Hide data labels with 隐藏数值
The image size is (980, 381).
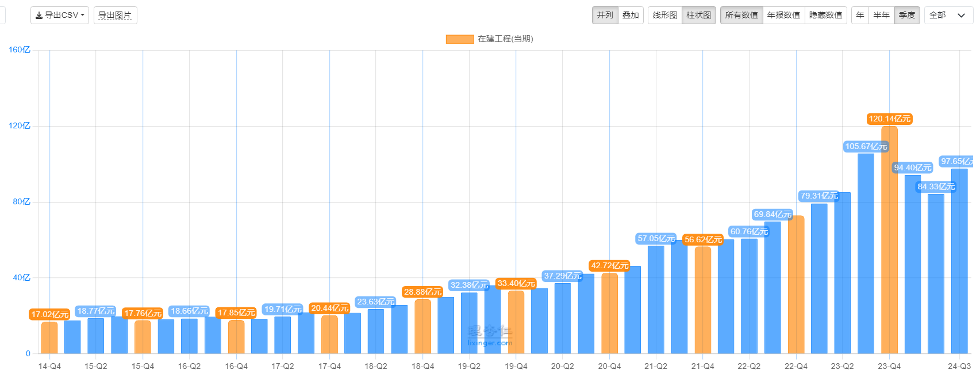[825, 15]
